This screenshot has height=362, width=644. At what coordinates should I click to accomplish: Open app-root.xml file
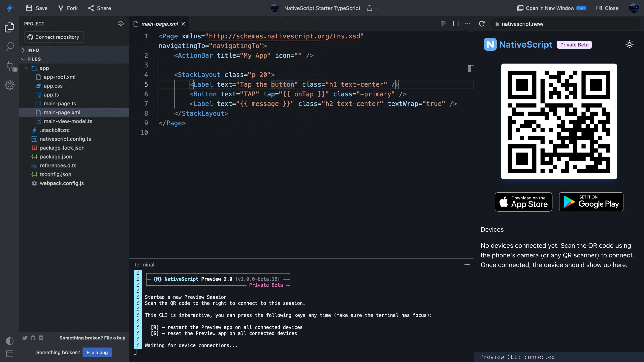click(74, 77)
